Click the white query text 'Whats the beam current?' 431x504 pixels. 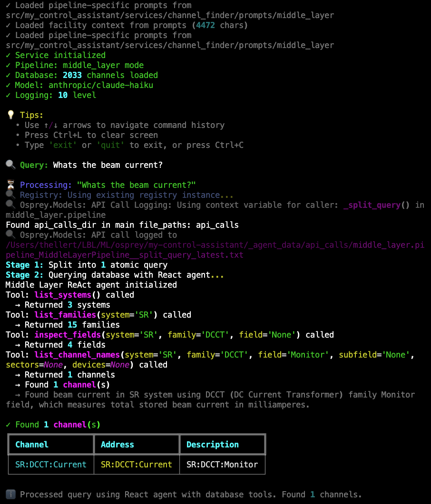click(x=108, y=165)
